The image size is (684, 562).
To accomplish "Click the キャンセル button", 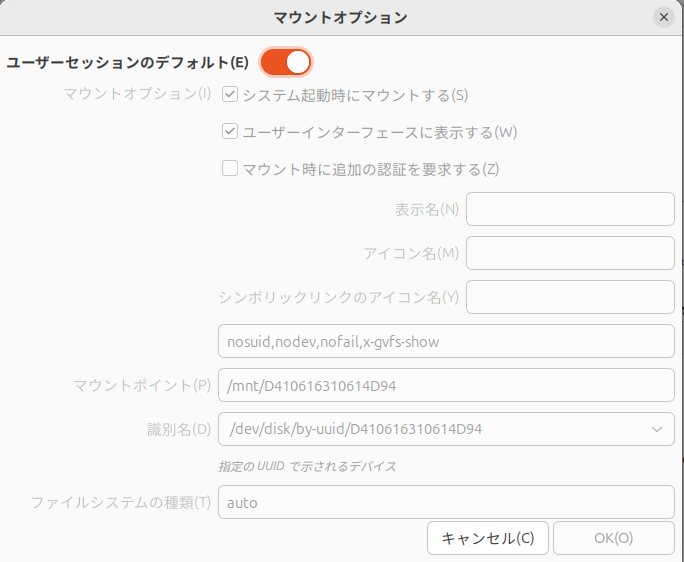I will [x=488, y=538].
